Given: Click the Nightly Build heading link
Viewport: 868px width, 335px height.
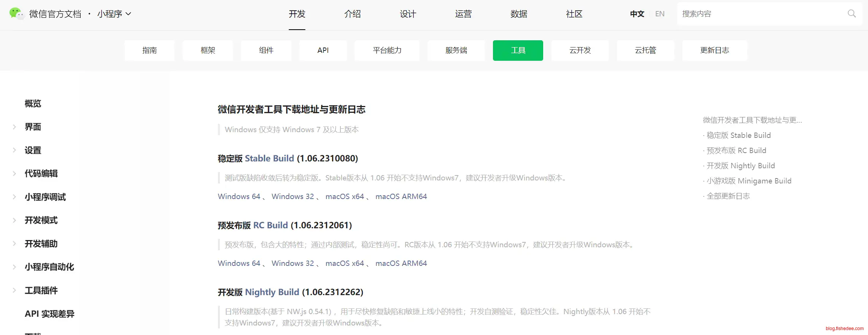Looking at the screenshot, I should tap(272, 292).
